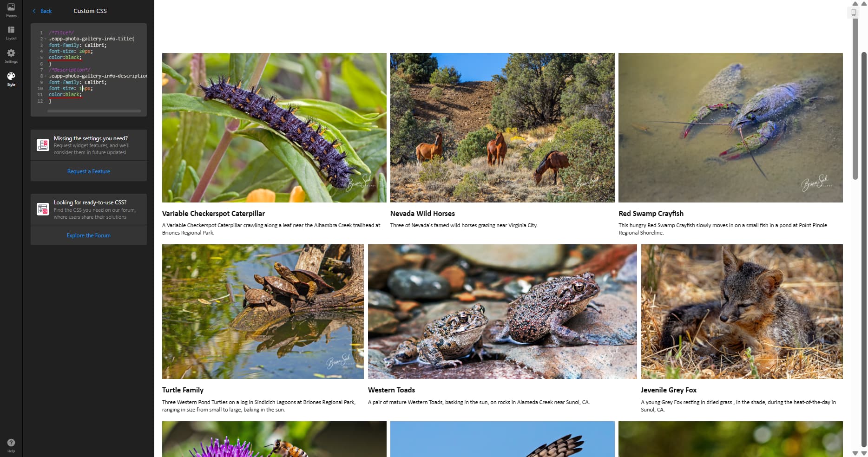Click Request a Feature link

click(89, 171)
